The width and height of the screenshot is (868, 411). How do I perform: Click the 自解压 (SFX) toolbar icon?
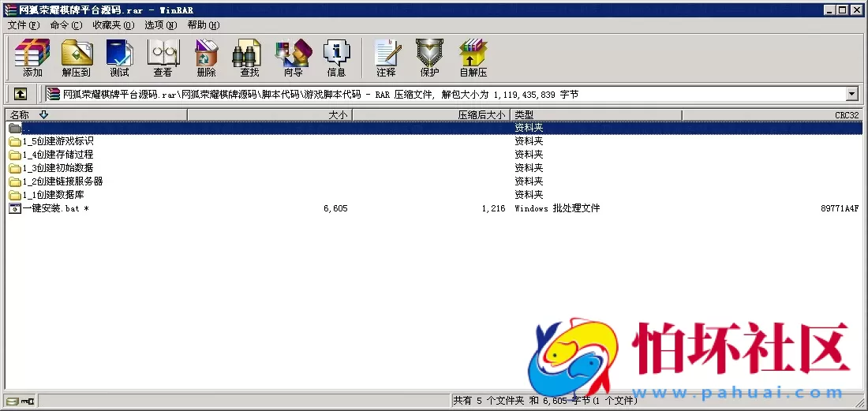[x=473, y=58]
